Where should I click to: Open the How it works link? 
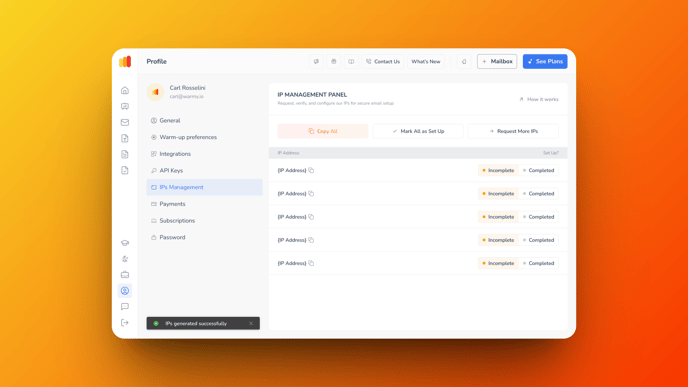click(539, 99)
